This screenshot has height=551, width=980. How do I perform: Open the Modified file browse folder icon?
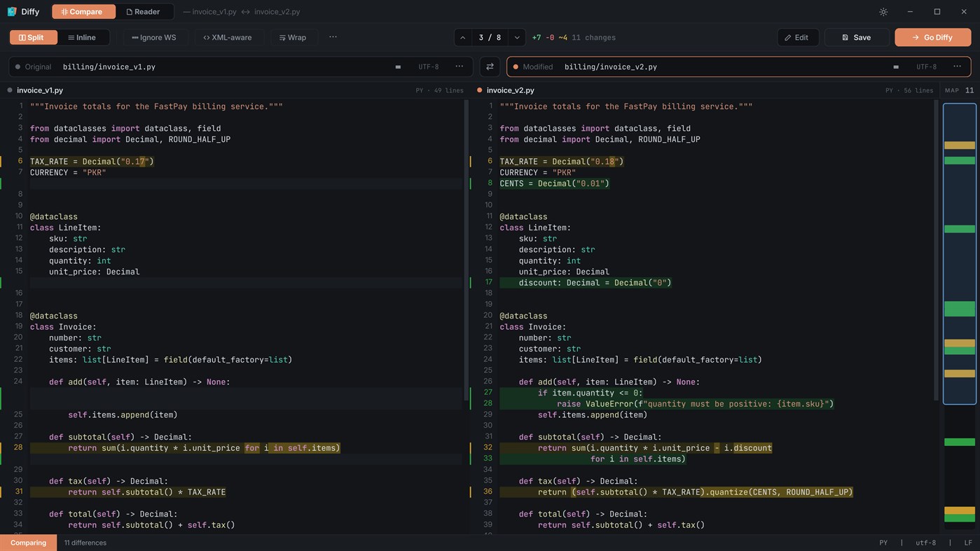pyautogui.click(x=896, y=67)
